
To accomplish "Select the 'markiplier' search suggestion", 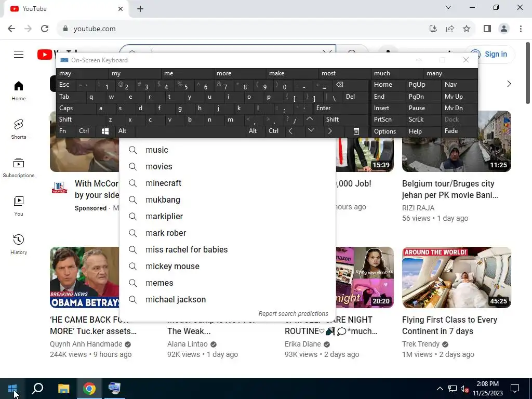I will click(228, 217).
